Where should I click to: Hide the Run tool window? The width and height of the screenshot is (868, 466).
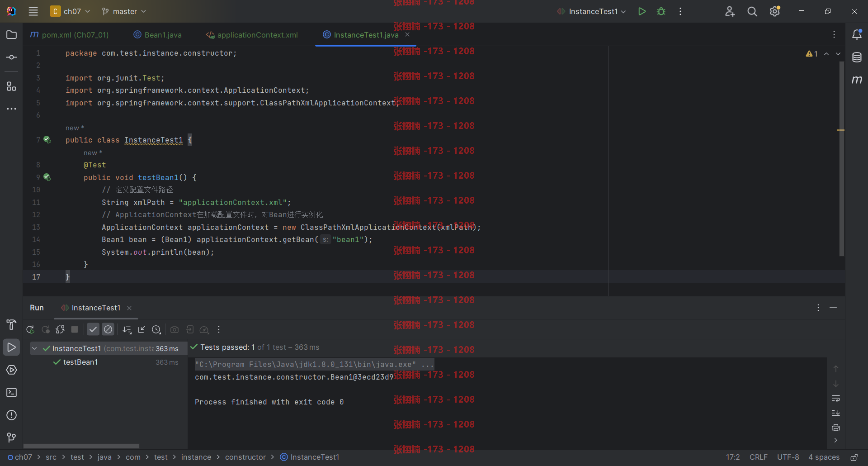pyautogui.click(x=833, y=308)
